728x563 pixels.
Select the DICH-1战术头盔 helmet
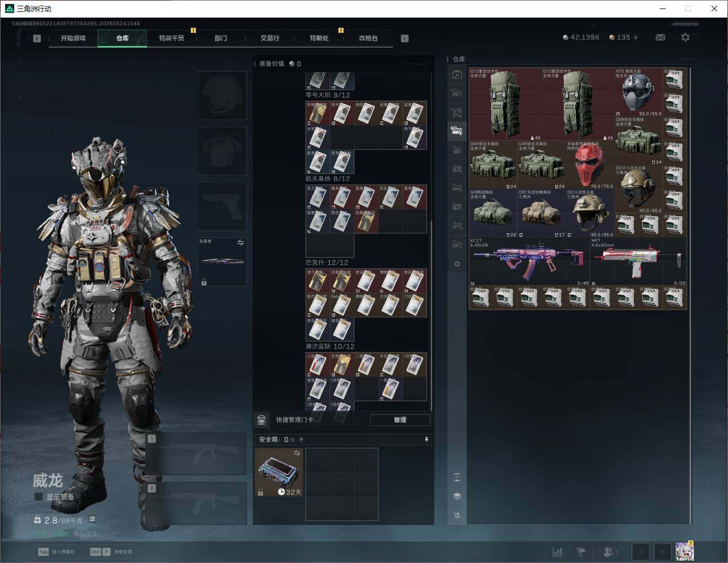click(639, 189)
